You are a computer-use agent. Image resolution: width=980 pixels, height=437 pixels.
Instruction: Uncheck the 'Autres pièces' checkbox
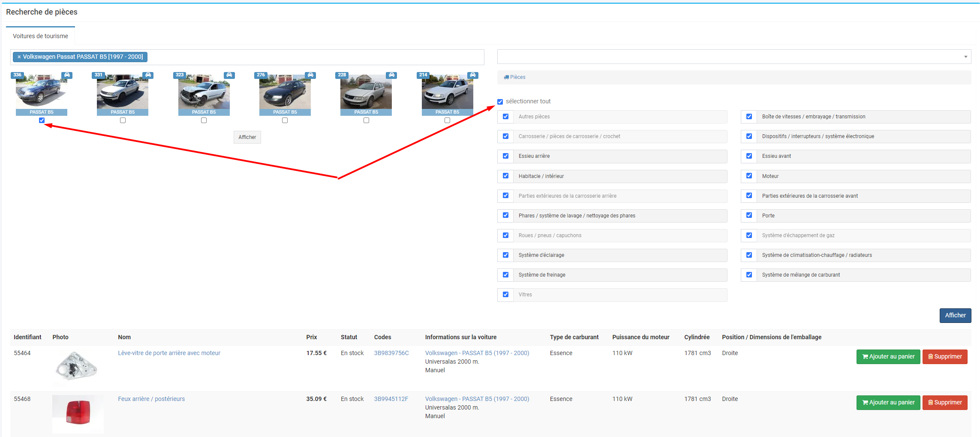click(x=505, y=117)
